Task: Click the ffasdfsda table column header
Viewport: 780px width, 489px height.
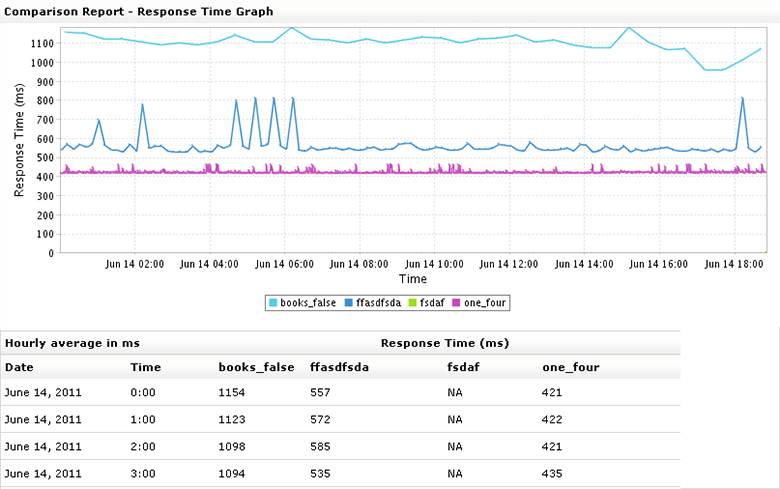Action: 340,367
